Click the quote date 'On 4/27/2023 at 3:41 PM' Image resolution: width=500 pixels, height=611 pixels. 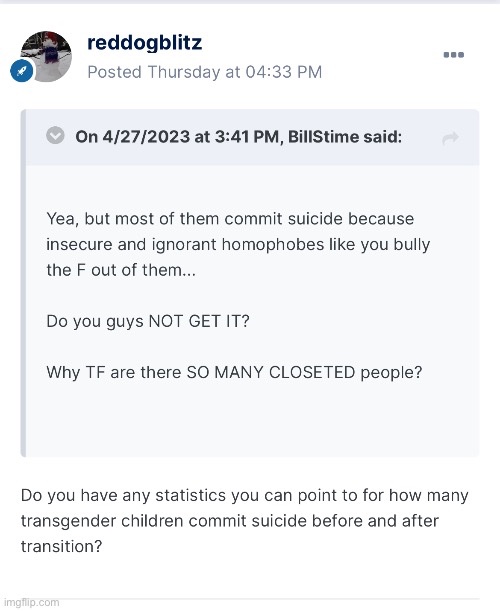[x=177, y=137]
